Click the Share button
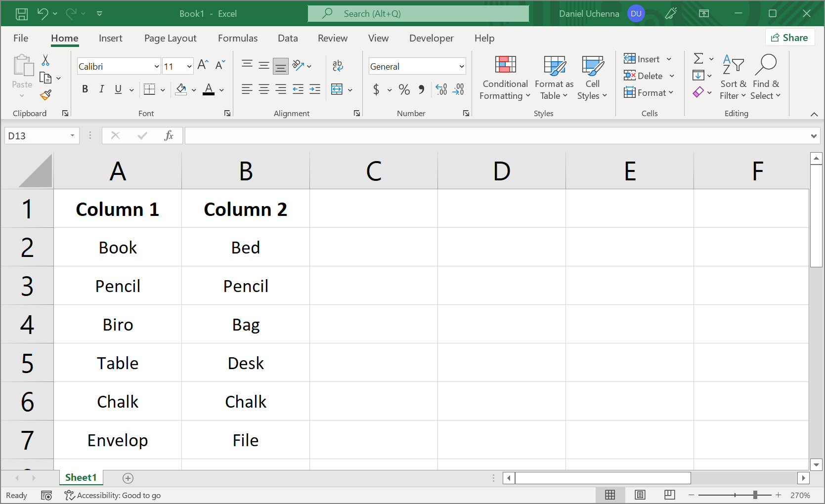 (789, 37)
